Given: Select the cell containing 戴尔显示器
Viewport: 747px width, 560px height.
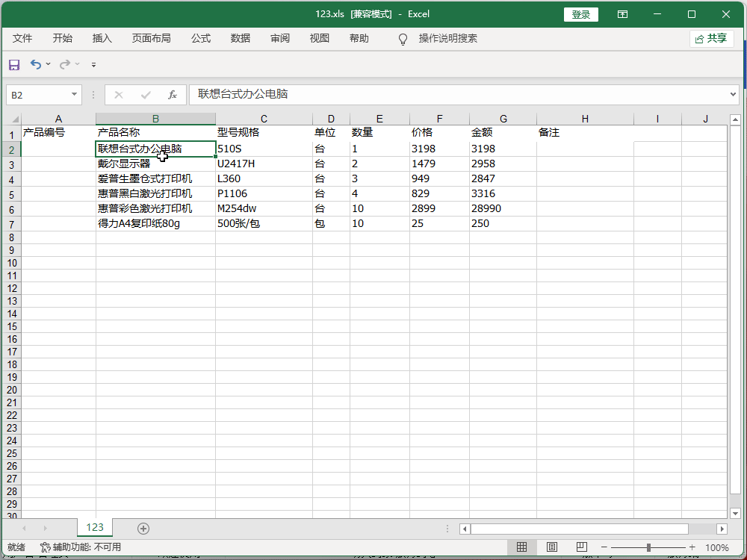Looking at the screenshot, I should (x=155, y=164).
